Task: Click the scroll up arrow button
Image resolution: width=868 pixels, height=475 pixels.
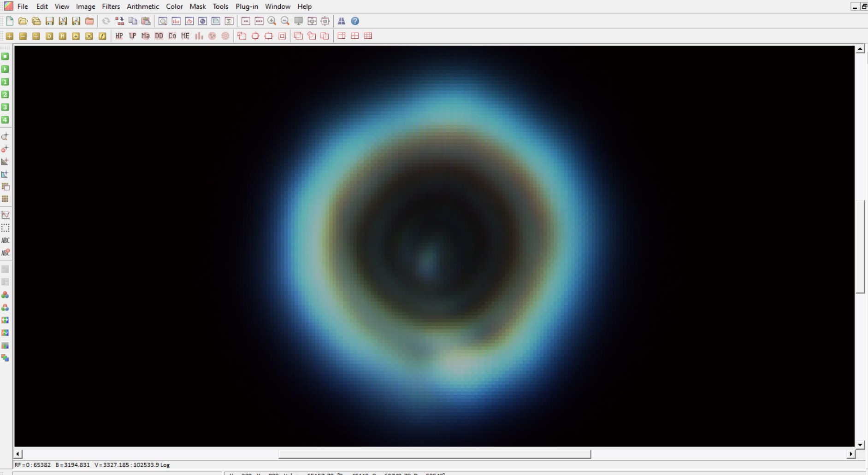Action: (860, 49)
